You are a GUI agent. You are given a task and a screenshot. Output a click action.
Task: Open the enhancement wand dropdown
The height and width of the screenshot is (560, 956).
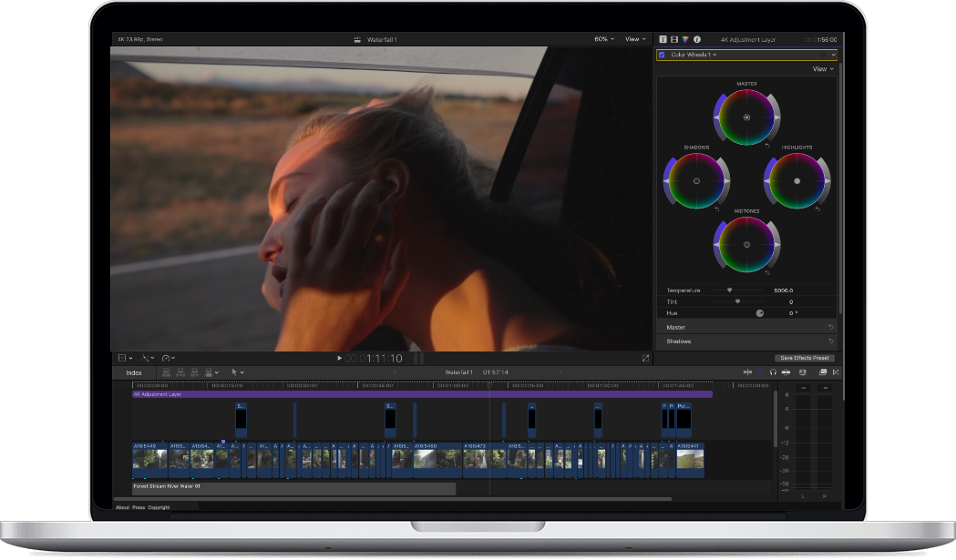click(x=149, y=358)
